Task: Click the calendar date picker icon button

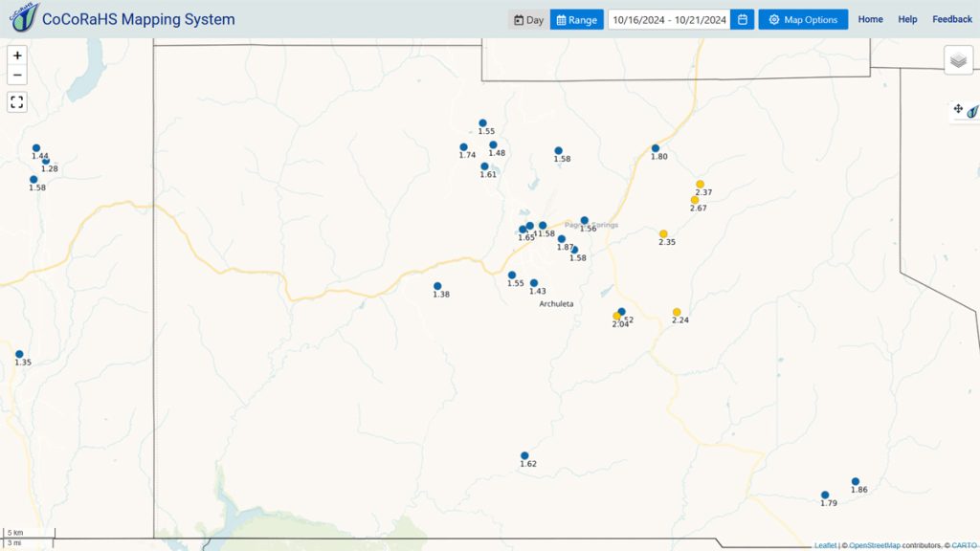Action: pyautogui.click(x=742, y=19)
